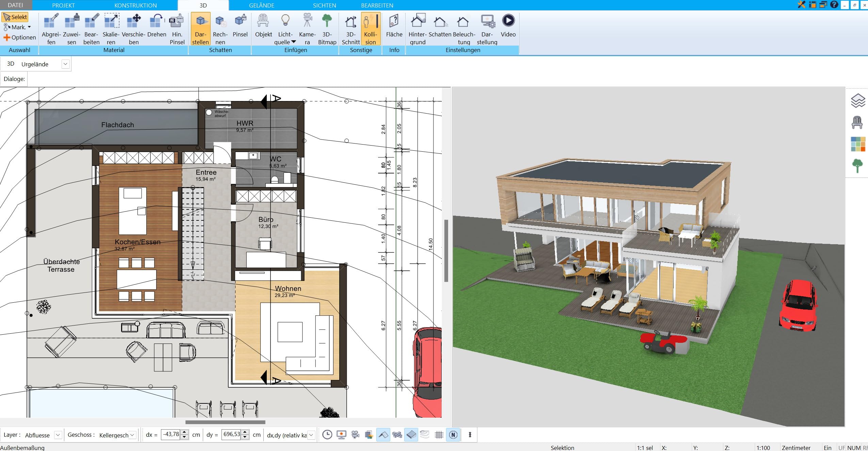
Task: Pick the Hin. Pinsel background brush
Action: coord(177,29)
